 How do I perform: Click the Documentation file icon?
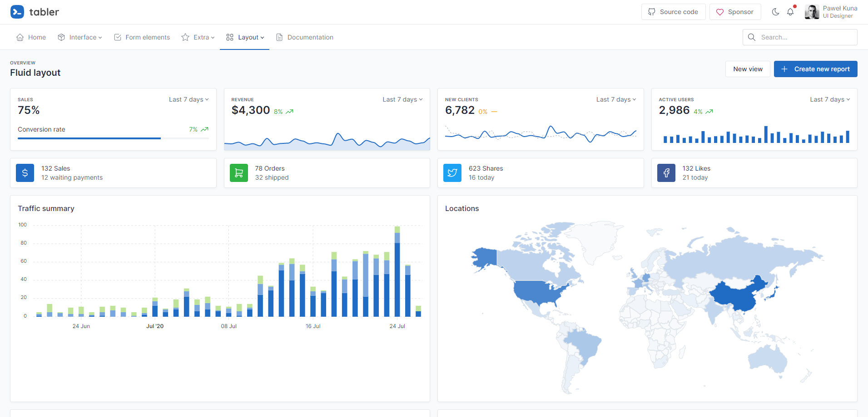279,37
